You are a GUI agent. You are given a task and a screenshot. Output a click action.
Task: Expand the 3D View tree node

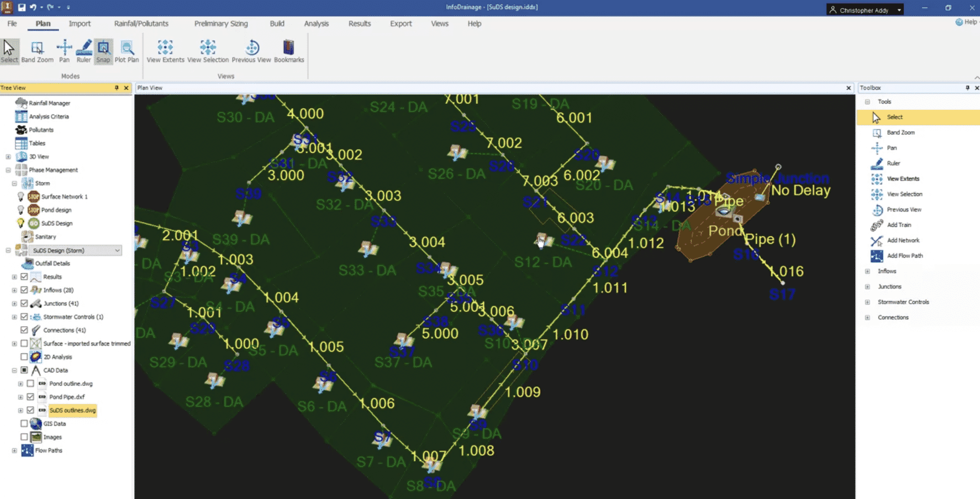[x=8, y=156]
